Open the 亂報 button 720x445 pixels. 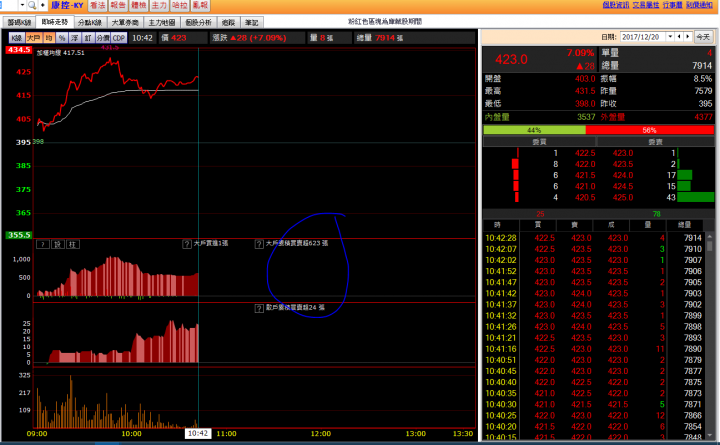pyautogui.click(x=200, y=5)
